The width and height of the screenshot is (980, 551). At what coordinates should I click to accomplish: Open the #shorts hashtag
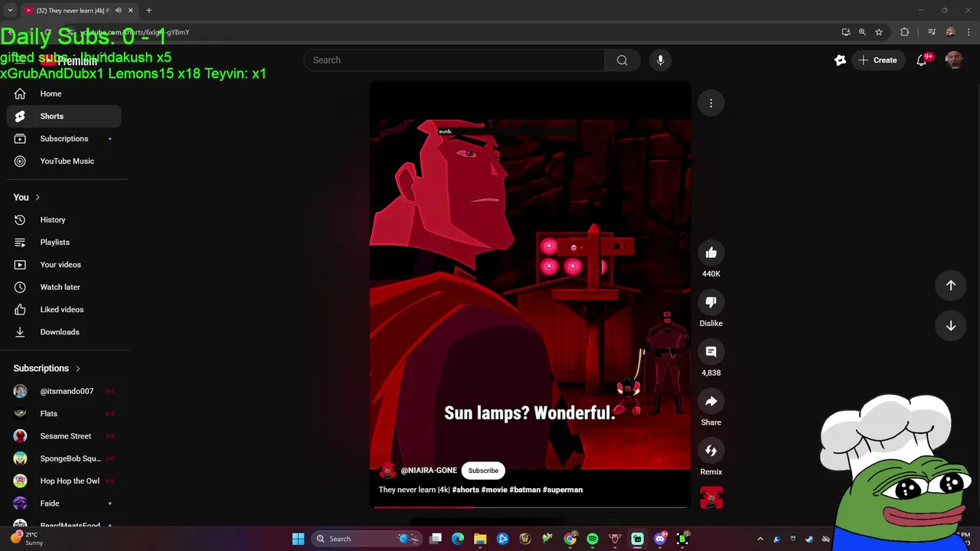click(465, 490)
